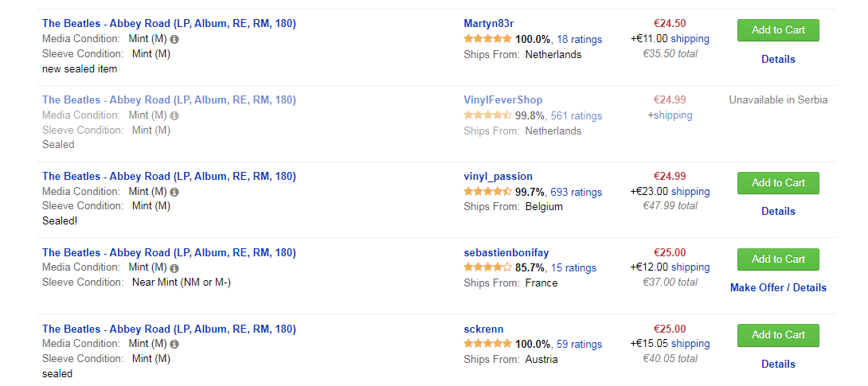This screenshot has width=868, height=386.
Task: Open Make Offer / Details link
Action: click(778, 287)
